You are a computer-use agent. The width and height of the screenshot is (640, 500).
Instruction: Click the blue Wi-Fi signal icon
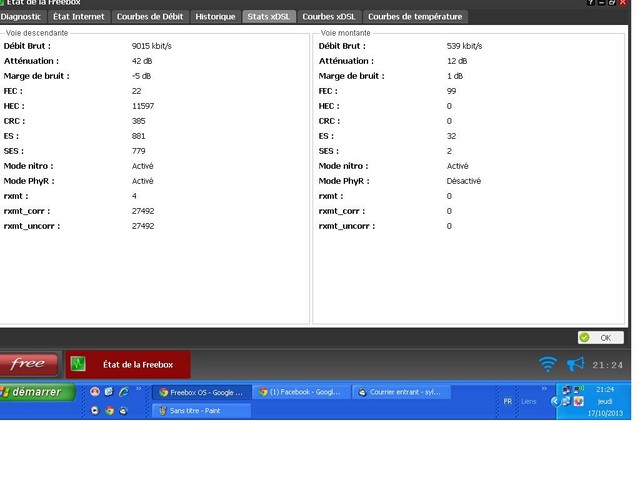click(x=547, y=365)
